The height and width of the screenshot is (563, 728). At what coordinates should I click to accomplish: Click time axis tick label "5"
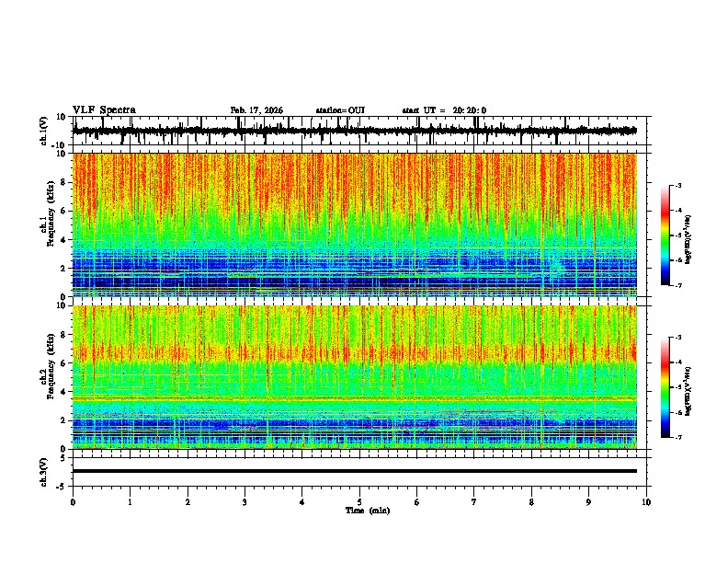359,502
